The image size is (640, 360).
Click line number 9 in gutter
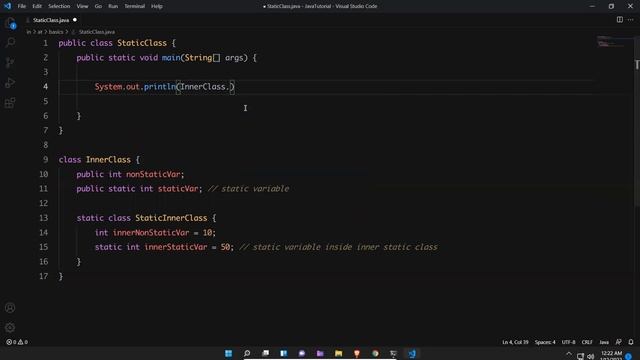(45, 160)
